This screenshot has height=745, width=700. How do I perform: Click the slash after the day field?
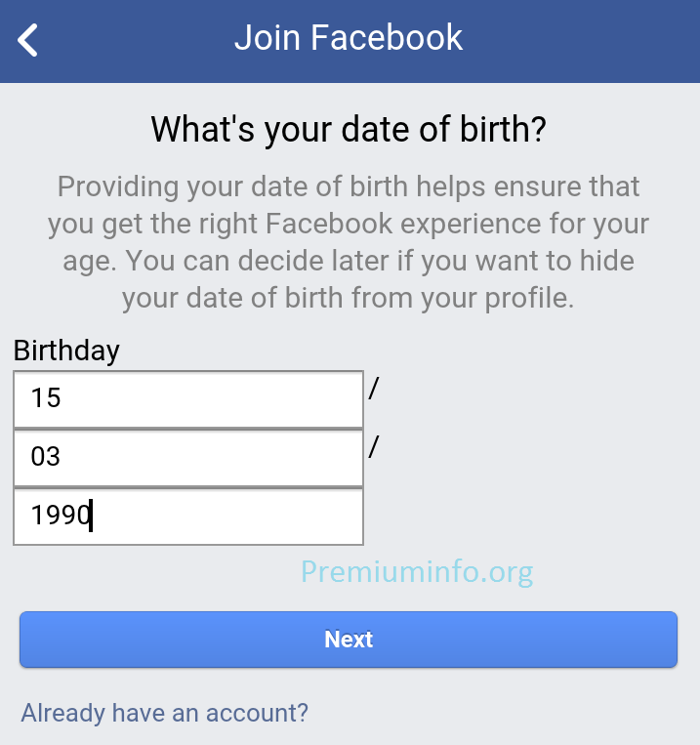(x=374, y=389)
